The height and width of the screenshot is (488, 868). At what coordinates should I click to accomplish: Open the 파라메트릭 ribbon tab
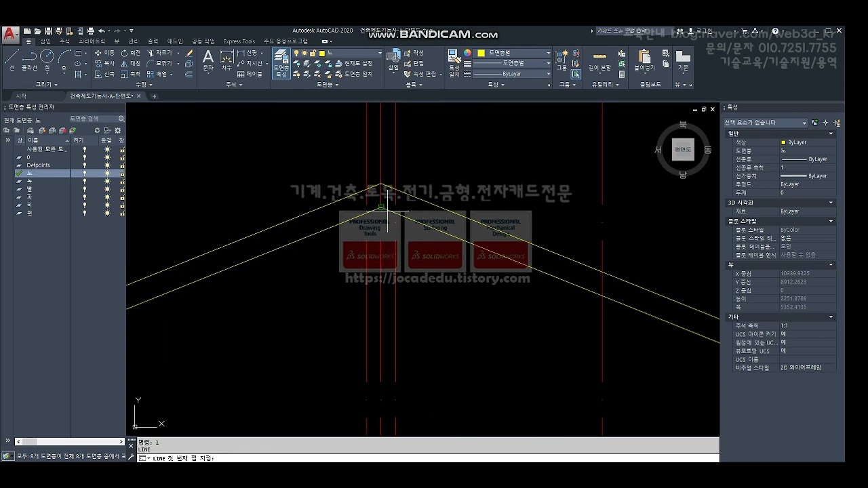(x=92, y=41)
